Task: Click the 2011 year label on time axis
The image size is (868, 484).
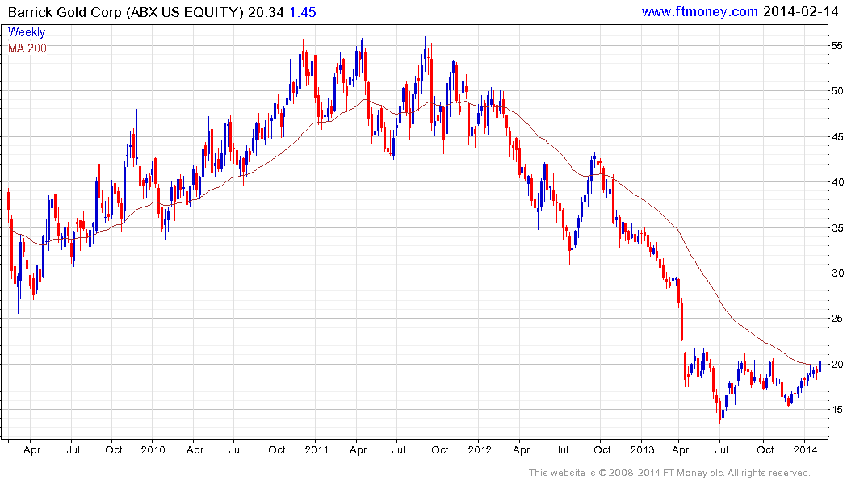Action: pos(317,449)
